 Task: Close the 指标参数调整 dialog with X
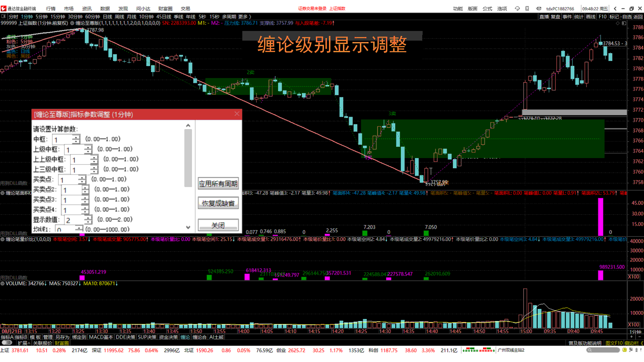pyautogui.click(x=237, y=114)
